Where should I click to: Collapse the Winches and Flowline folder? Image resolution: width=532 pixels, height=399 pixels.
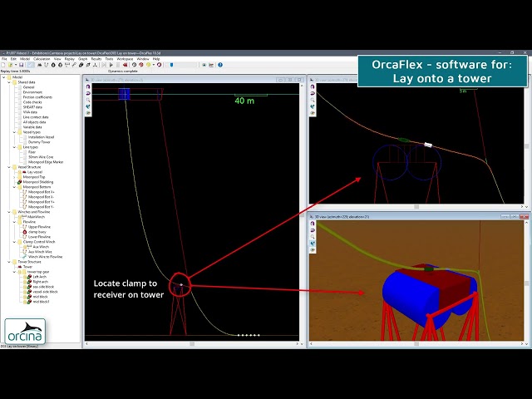9,212
